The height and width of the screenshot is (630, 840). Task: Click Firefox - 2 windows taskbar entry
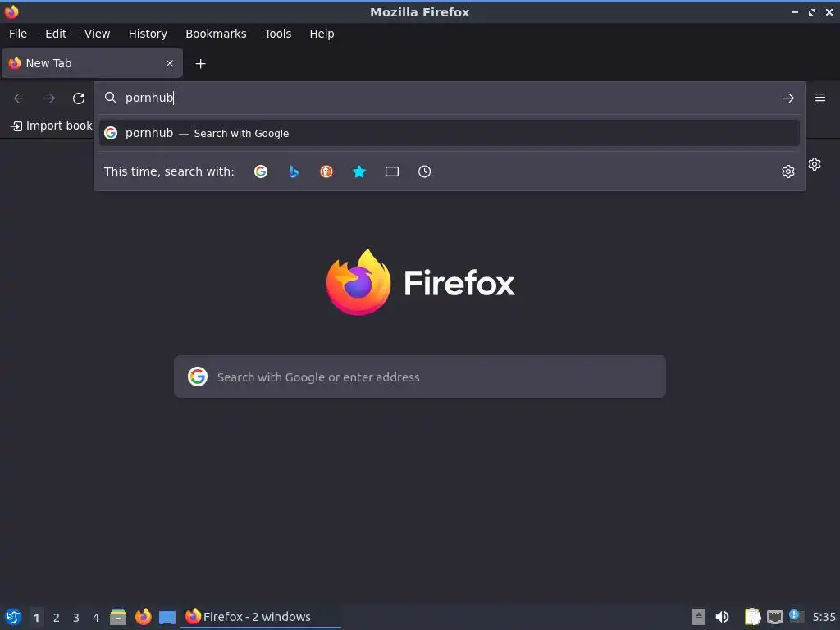tap(261, 617)
